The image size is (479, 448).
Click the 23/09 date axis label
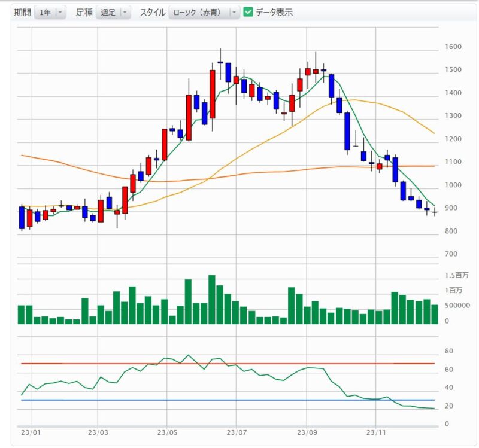(307, 432)
